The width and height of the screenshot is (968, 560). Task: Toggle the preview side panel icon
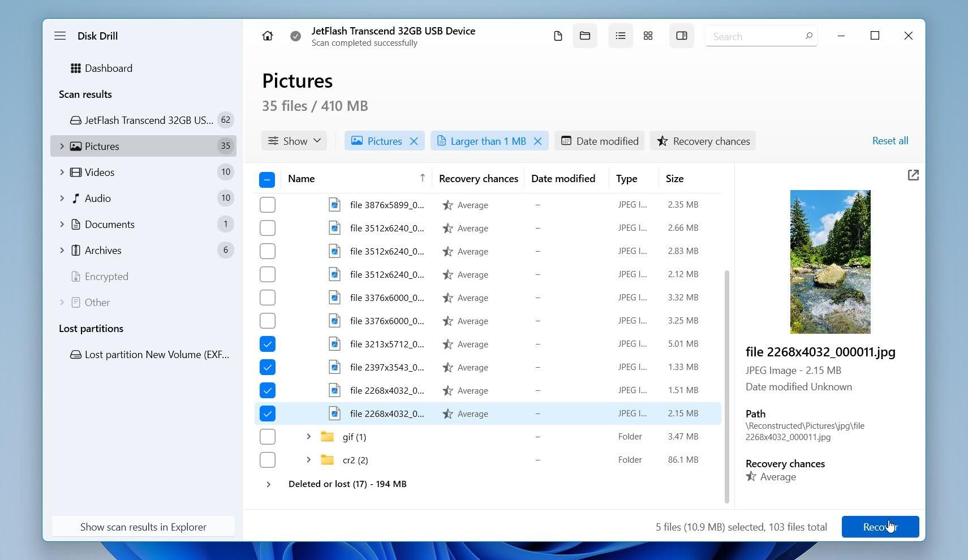coord(682,36)
